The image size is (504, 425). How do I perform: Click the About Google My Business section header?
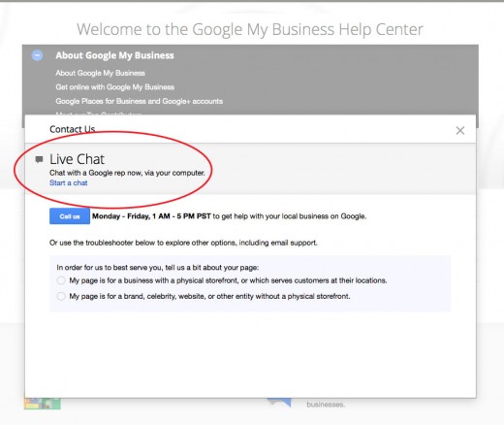click(x=114, y=55)
